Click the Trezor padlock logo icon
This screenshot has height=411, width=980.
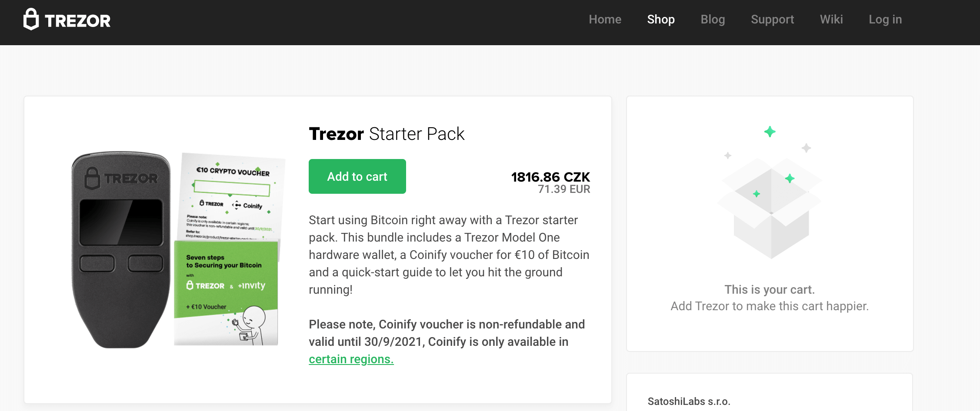30,20
